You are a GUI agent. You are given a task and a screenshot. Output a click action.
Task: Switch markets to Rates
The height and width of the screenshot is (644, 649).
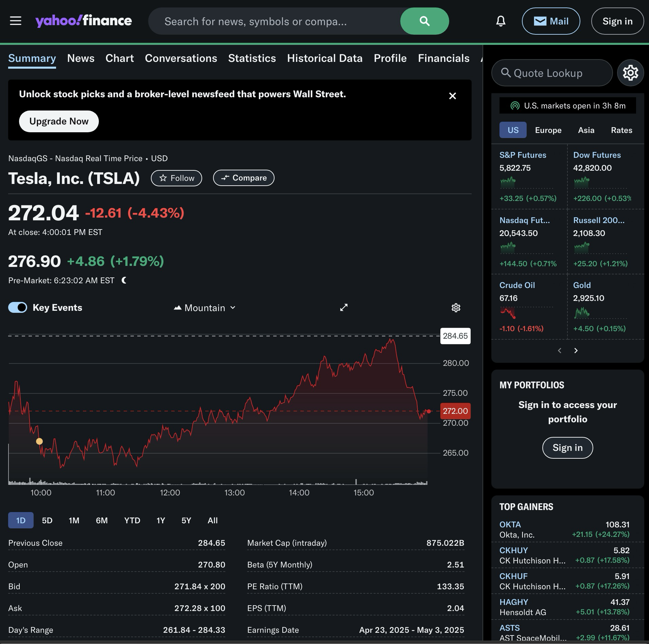click(621, 130)
